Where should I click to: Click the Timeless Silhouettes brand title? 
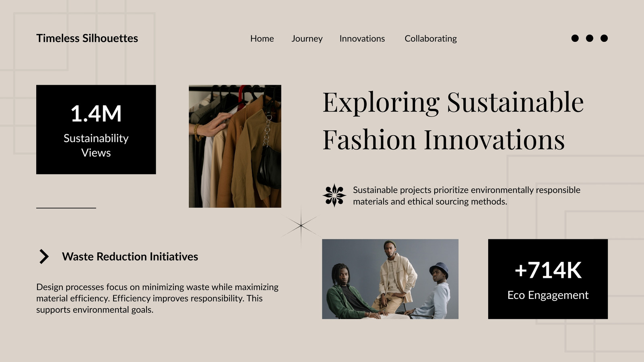87,38
